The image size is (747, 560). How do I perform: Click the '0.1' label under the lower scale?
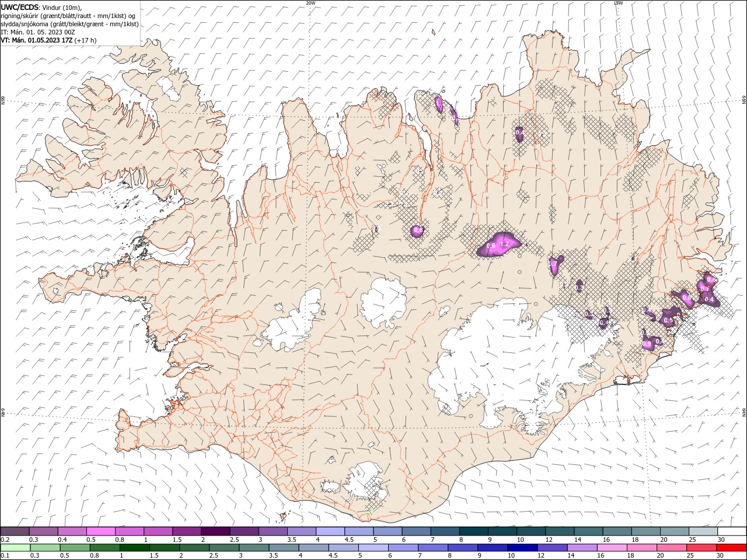(5, 556)
